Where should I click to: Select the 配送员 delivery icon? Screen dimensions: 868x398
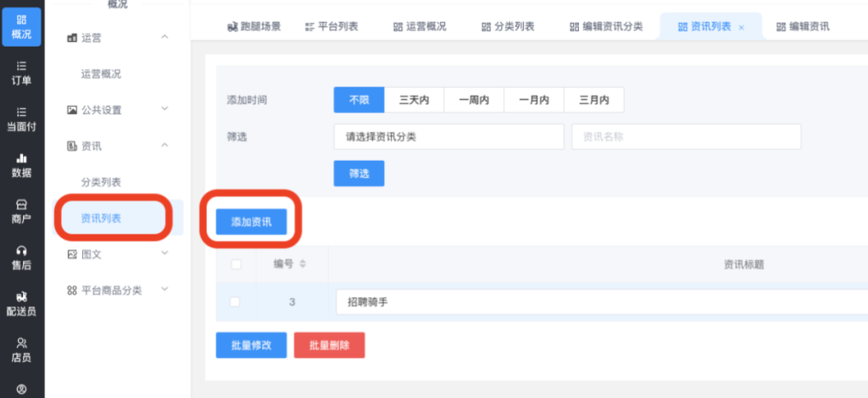21,302
